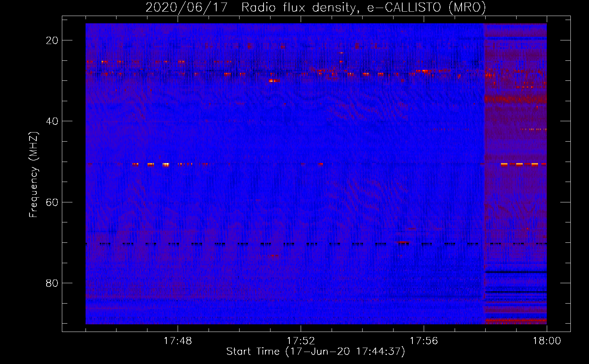Click the '18:00' time tick label
589x364 pixels.
tap(547, 341)
